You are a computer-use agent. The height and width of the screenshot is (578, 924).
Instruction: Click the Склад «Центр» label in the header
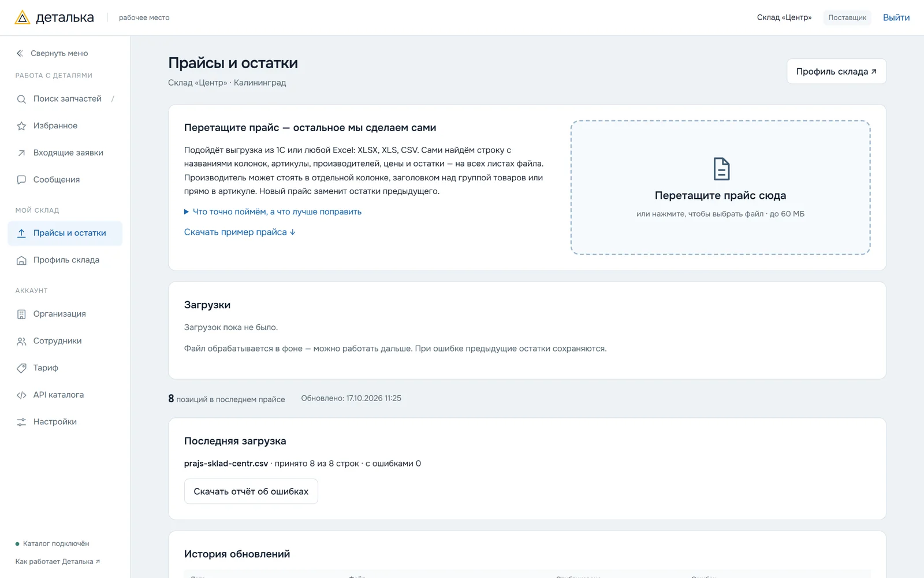784,18
